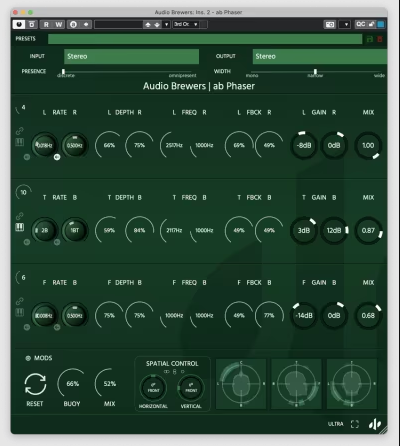
Task: Click the F/B feedback knob showing 77%
Action: point(269,315)
